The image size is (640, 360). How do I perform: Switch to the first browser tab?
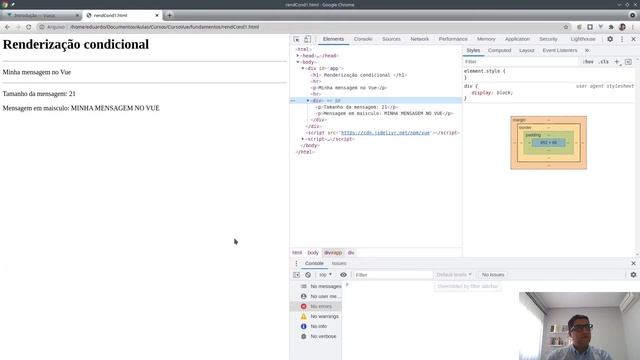tap(41, 16)
